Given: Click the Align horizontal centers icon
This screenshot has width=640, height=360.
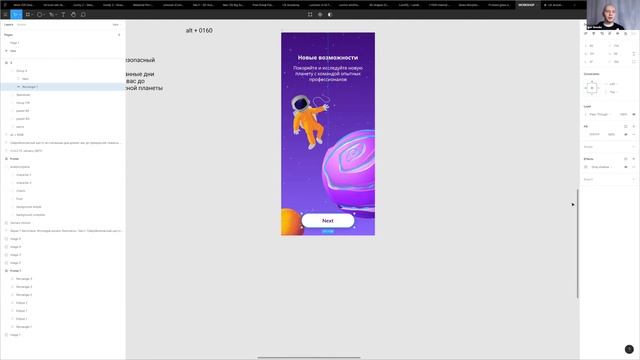Looking at the screenshot, I should coord(594,33).
